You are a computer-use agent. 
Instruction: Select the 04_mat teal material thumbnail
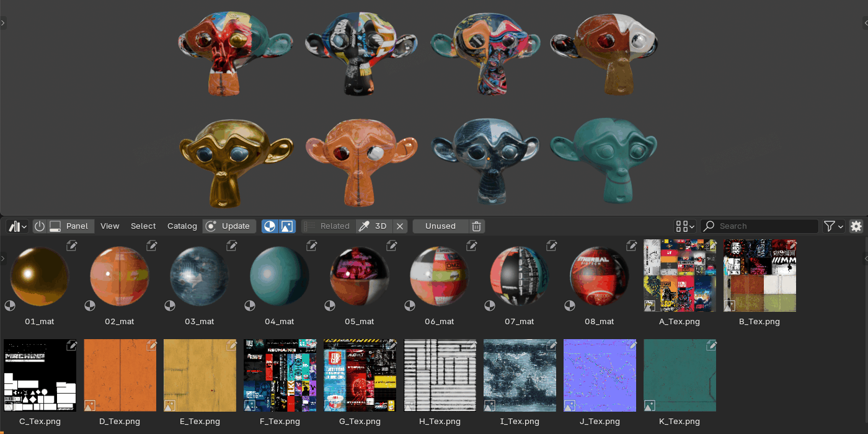[280, 276]
